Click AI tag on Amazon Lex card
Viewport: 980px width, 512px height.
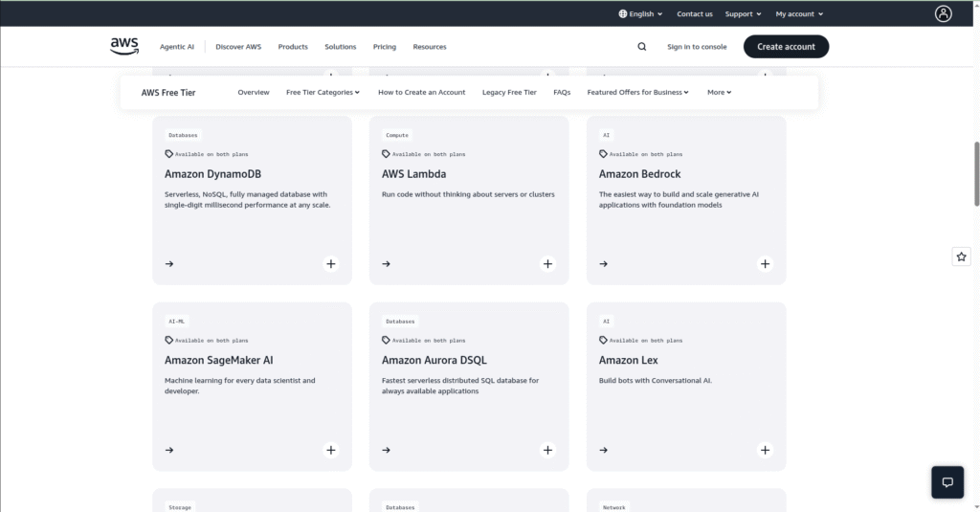[606, 322]
